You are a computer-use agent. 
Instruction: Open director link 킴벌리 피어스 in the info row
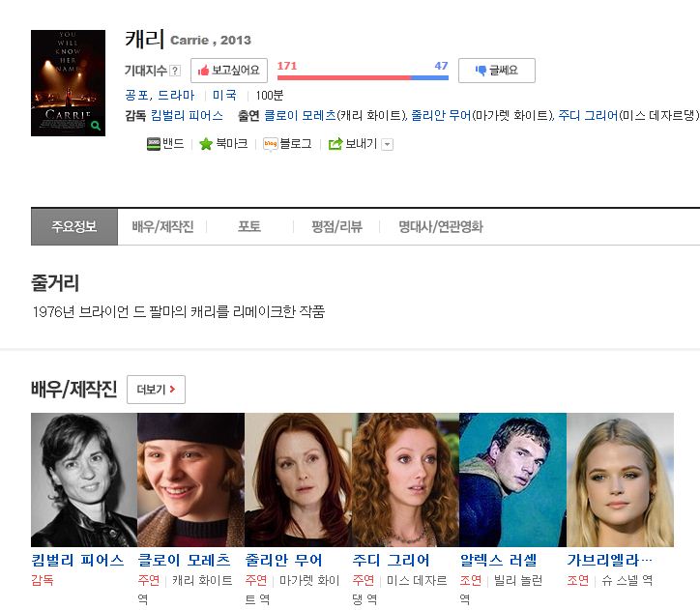point(187,115)
